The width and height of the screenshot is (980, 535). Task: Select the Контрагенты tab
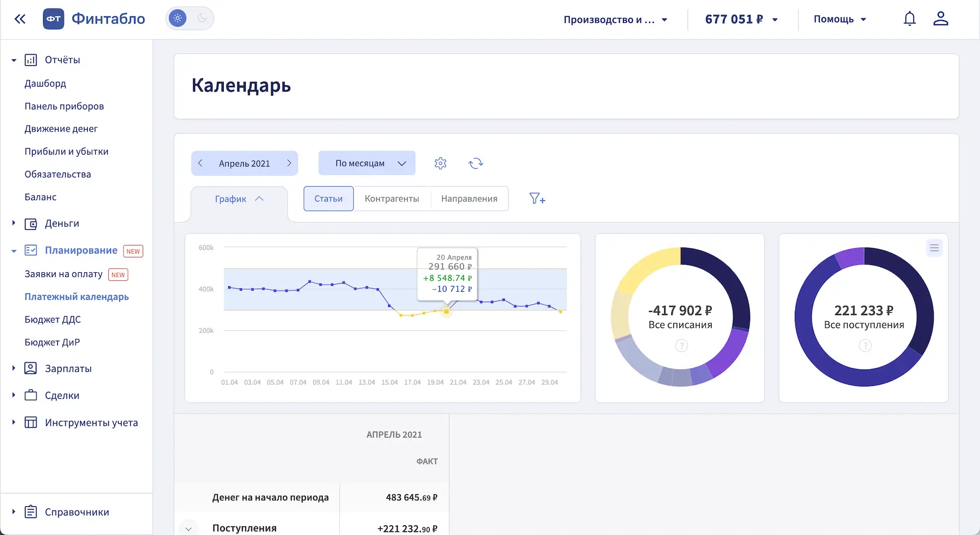[x=392, y=199]
